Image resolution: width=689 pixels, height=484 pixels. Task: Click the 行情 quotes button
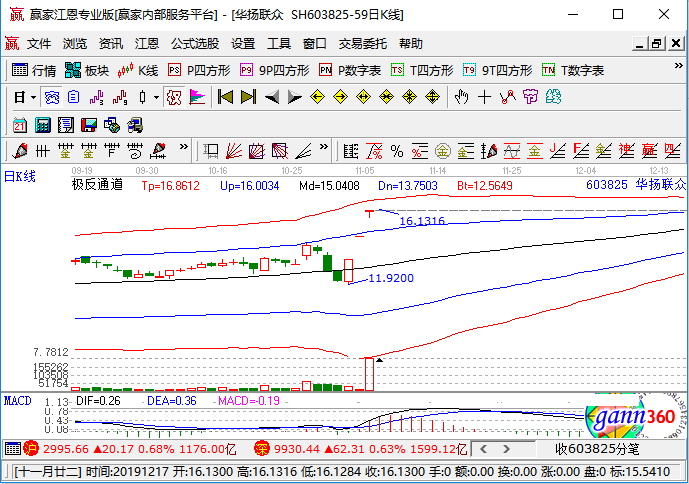[x=34, y=70]
